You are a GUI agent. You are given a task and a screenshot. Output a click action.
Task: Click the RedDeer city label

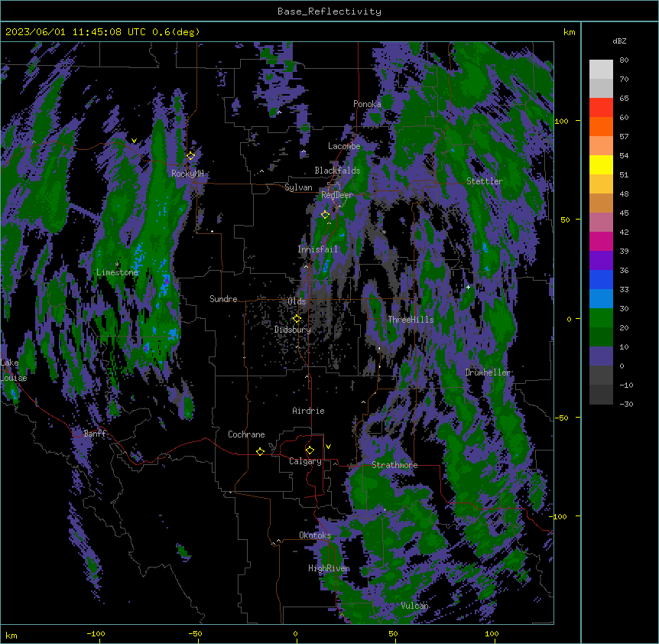point(337,195)
